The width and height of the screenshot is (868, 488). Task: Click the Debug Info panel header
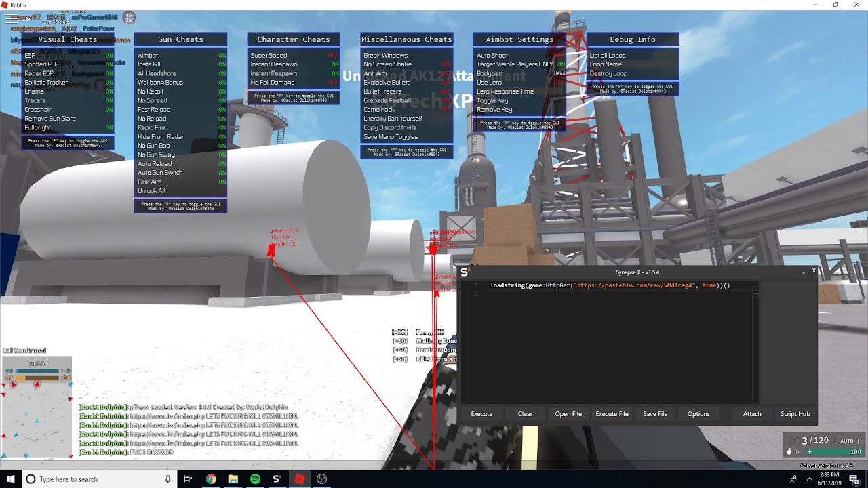(x=633, y=39)
